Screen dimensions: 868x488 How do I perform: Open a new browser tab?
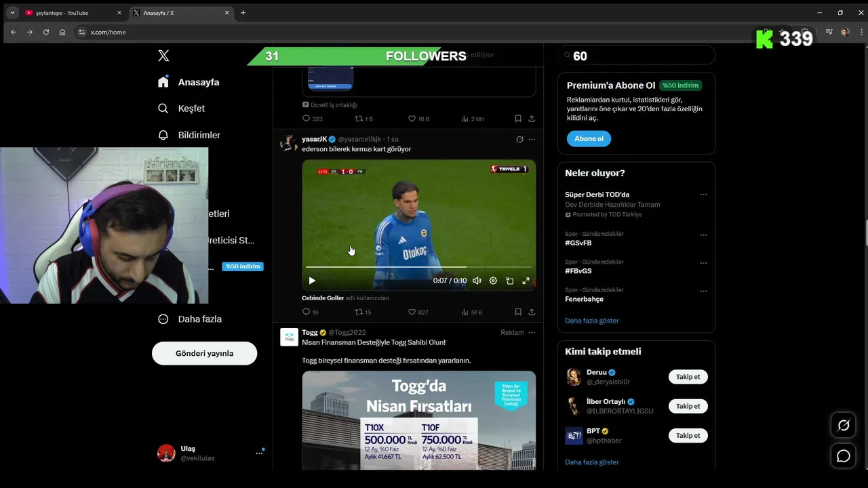pos(243,13)
